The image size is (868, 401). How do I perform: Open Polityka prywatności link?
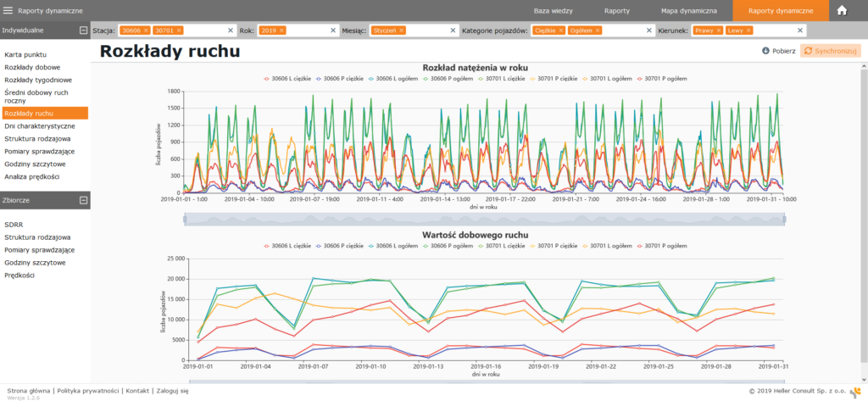coord(88,391)
